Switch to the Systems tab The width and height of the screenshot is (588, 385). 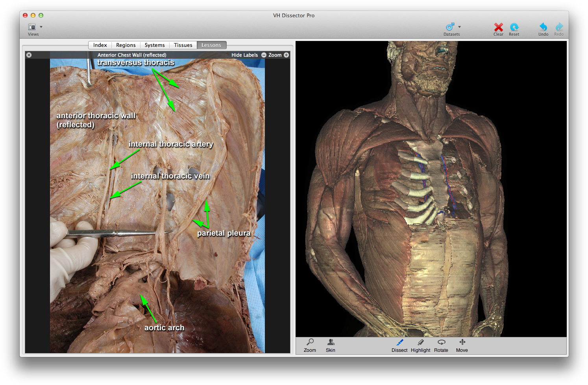[154, 45]
